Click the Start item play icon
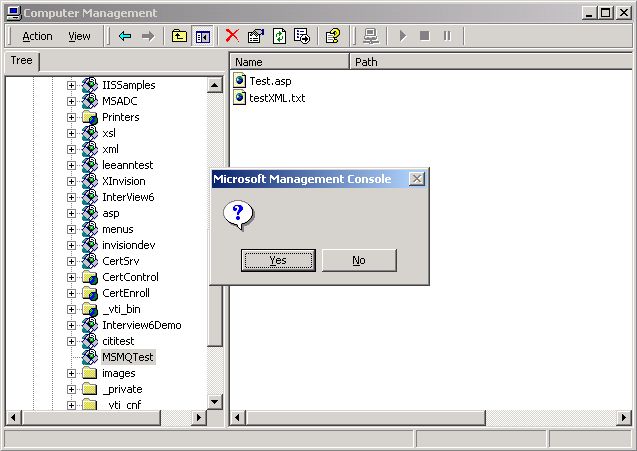Viewport: 637px width, 451px height. 402,36
